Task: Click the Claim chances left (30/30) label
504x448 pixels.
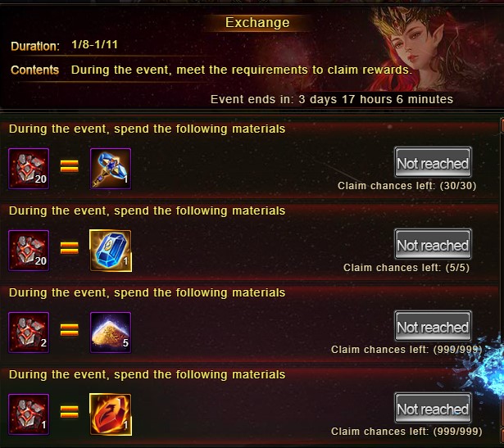Action: [407, 186]
